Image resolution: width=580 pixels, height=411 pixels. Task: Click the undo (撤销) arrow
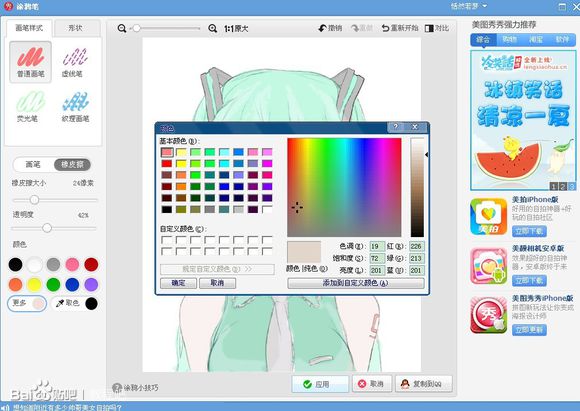coord(330,28)
